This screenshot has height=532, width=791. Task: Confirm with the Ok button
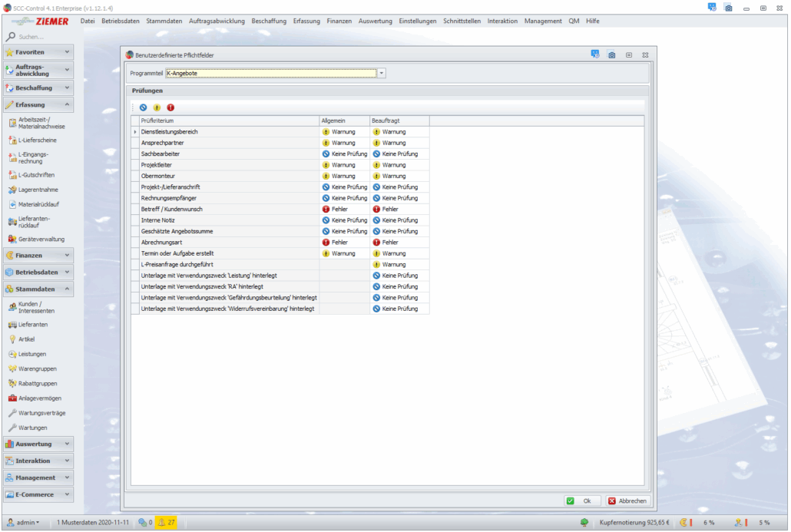tap(581, 501)
